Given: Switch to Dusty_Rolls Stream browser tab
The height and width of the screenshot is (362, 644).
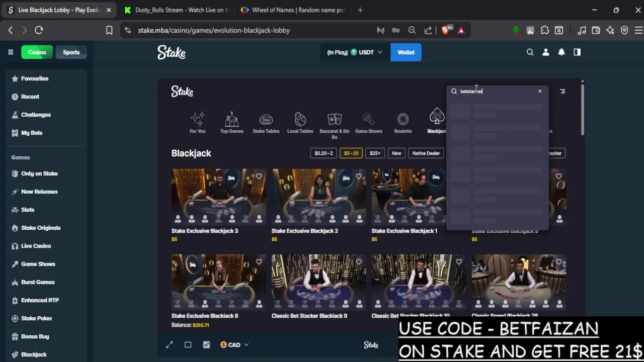Looking at the screenshot, I should [x=176, y=10].
